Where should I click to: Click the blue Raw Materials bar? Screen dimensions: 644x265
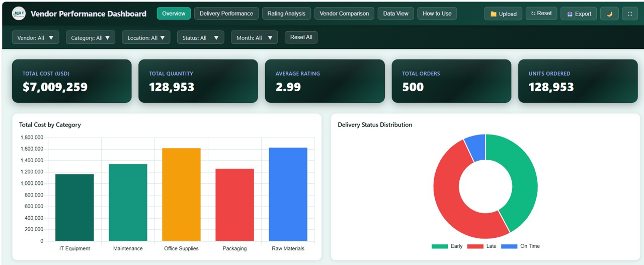pos(288,194)
